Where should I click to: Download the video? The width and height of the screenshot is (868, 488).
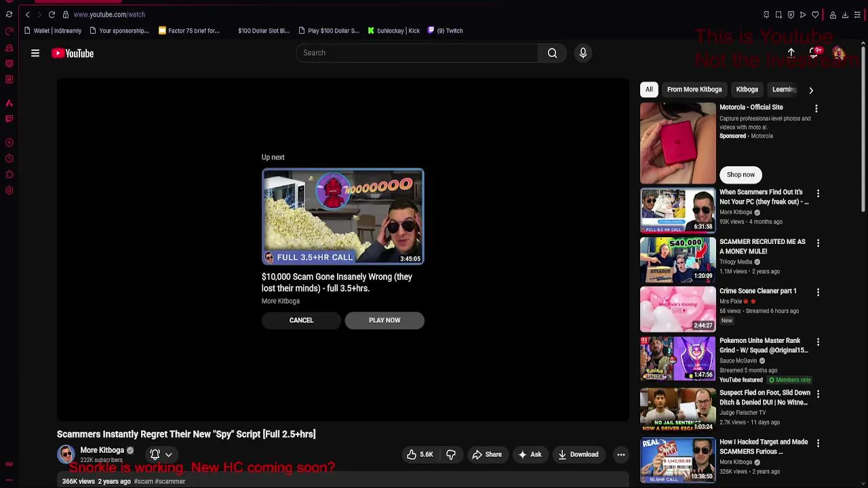click(x=578, y=455)
